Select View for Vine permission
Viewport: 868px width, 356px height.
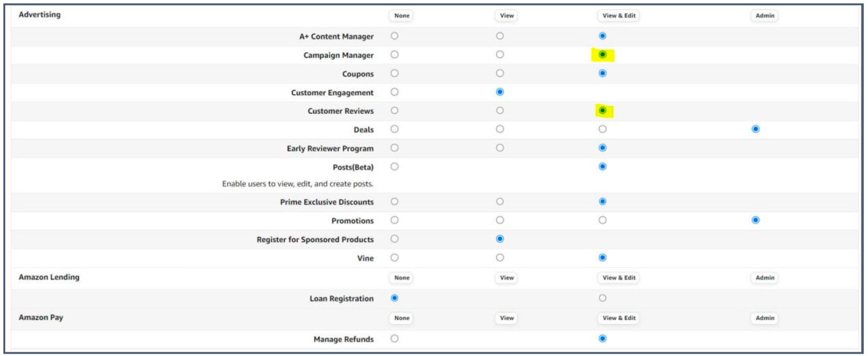tap(500, 258)
